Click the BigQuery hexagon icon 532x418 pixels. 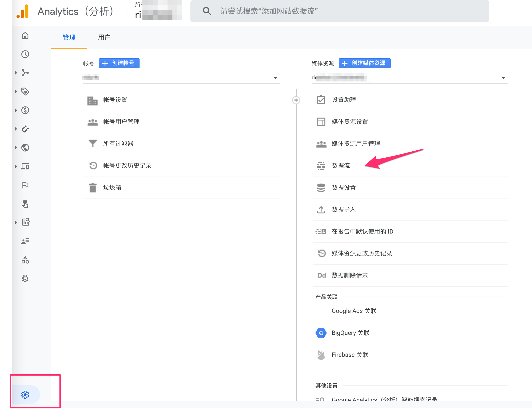tap(321, 333)
